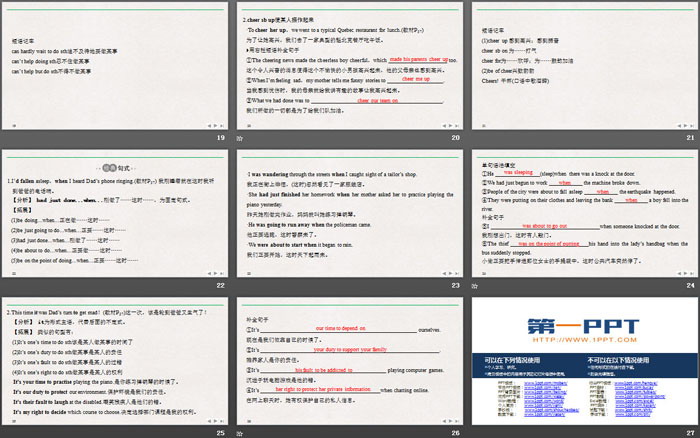Viewport: 700px width, 438px height.
Task: Choose slide 23 'I was wandering' thumbnail
Action: pyautogui.click(x=349, y=212)
